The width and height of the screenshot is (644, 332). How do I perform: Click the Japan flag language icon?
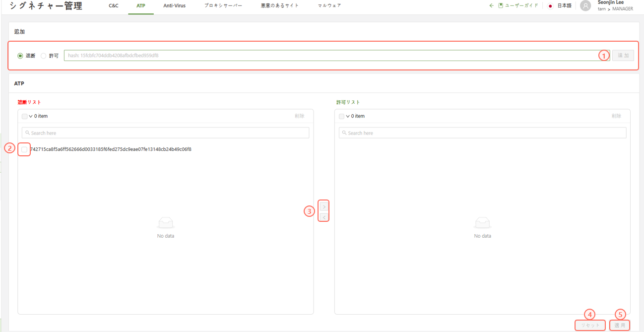click(550, 6)
